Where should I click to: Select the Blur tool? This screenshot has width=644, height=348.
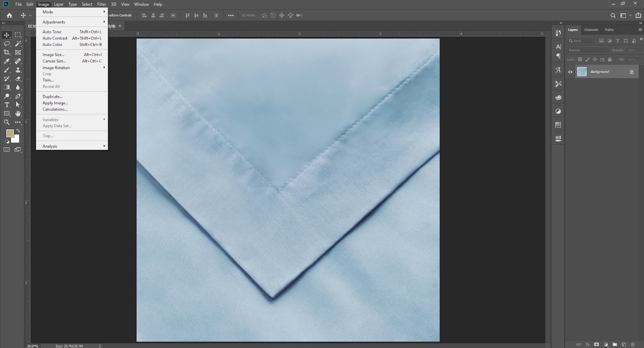[x=18, y=87]
